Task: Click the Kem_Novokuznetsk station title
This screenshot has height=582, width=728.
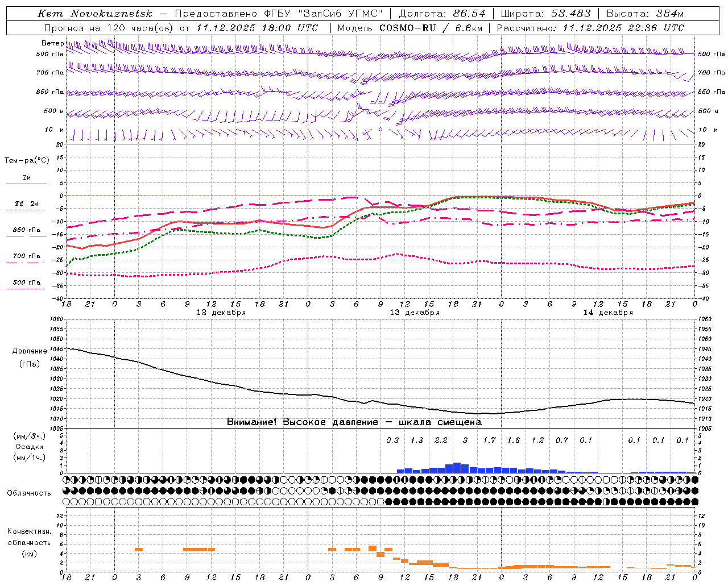Action: [94, 14]
